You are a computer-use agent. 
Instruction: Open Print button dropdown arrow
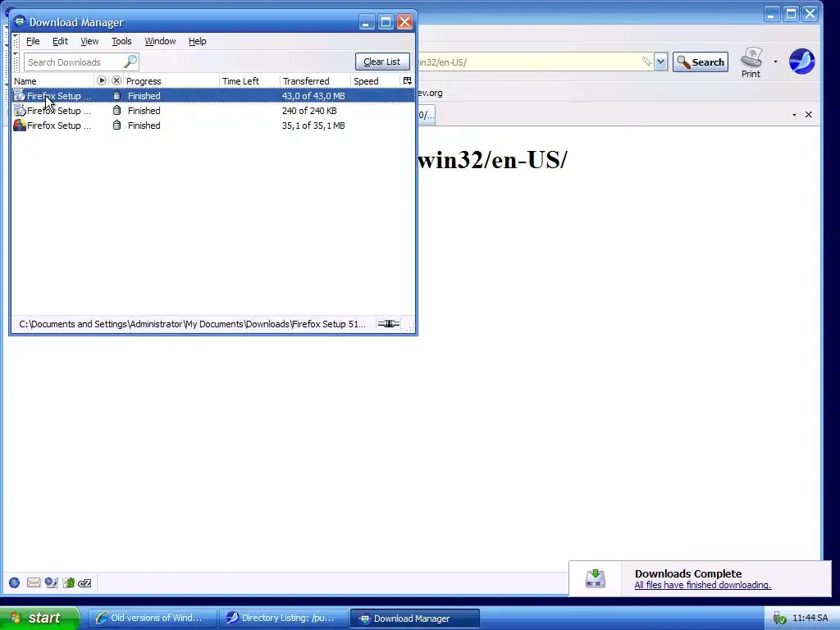click(775, 62)
